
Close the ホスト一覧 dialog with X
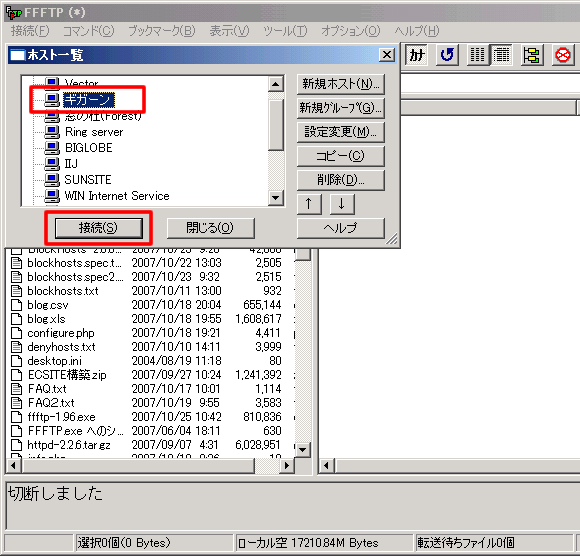[x=387, y=55]
